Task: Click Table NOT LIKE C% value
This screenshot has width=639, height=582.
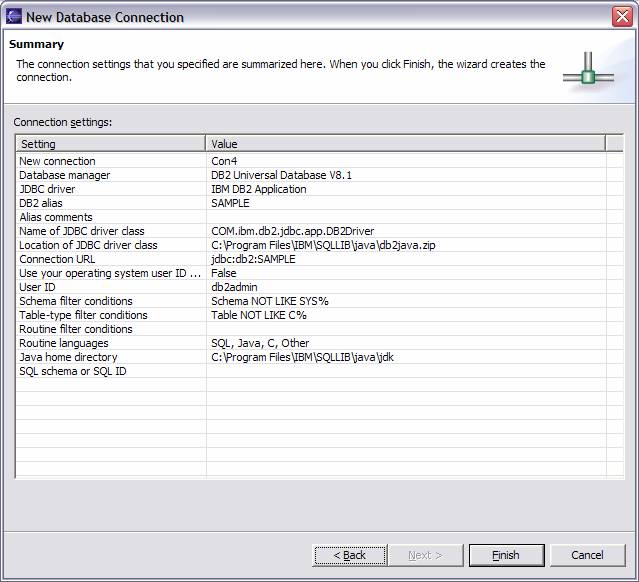Action: point(259,315)
